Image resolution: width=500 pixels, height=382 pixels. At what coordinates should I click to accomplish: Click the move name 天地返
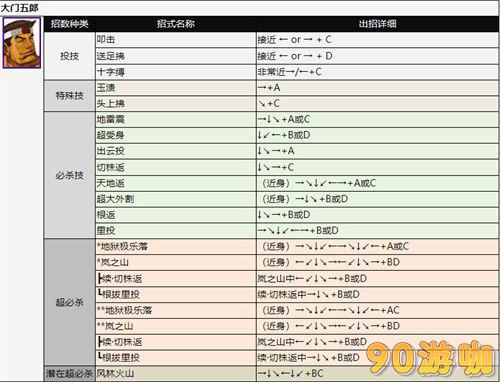click(x=111, y=183)
